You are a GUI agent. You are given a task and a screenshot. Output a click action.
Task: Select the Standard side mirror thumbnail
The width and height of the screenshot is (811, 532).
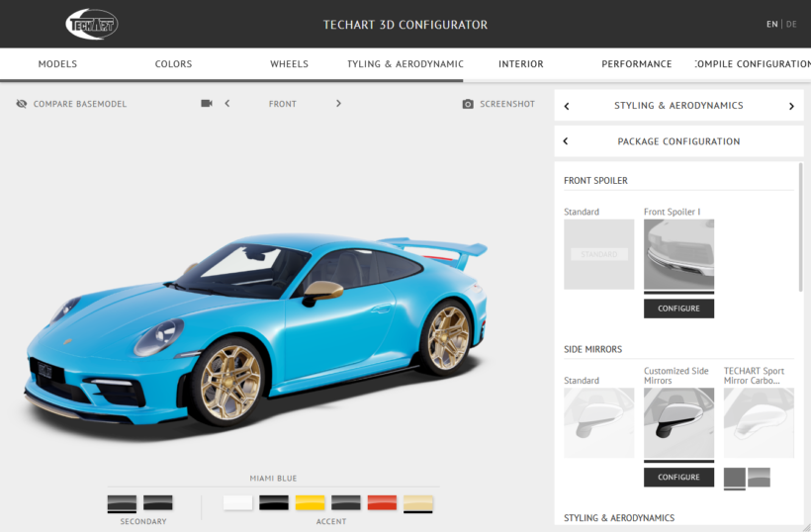point(598,422)
